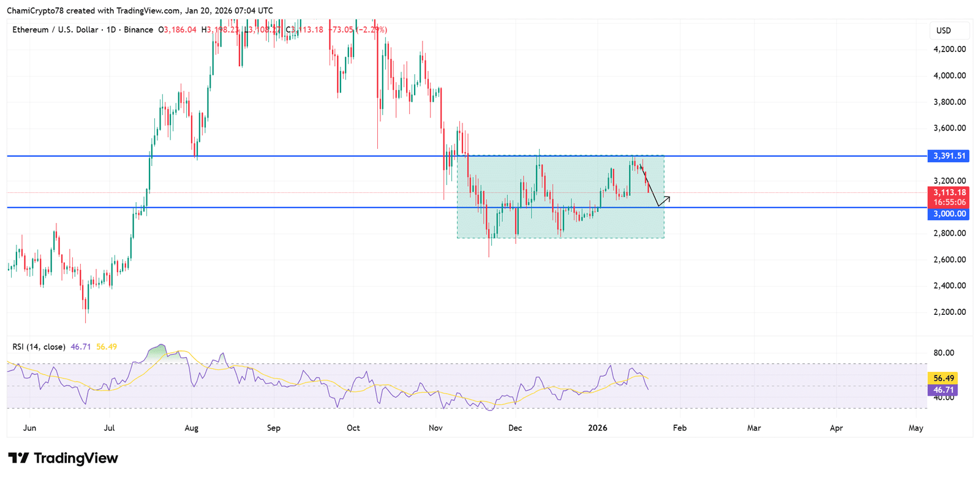The height and width of the screenshot is (479, 980).
Task: Select the current price tag 3,113.18
Action: [x=949, y=192]
